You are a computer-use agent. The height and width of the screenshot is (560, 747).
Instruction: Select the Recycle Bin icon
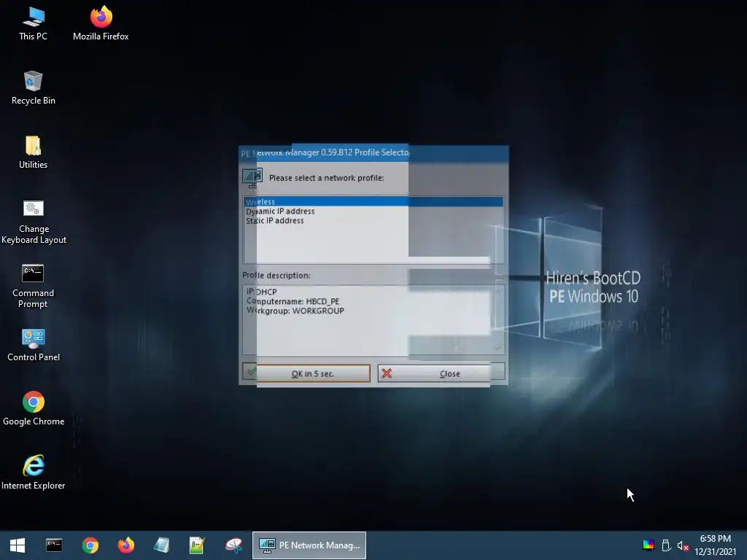(33, 87)
